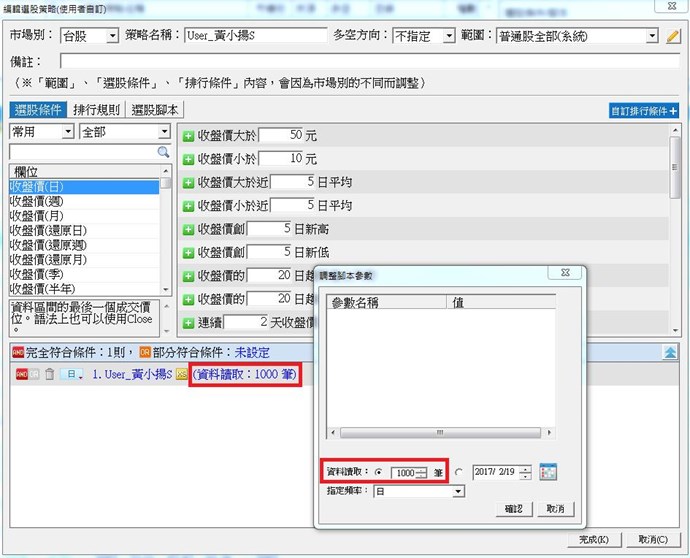This screenshot has height=558, width=690.
Task: Click the XS script icon after User_黃小揚S
Action: [182, 374]
